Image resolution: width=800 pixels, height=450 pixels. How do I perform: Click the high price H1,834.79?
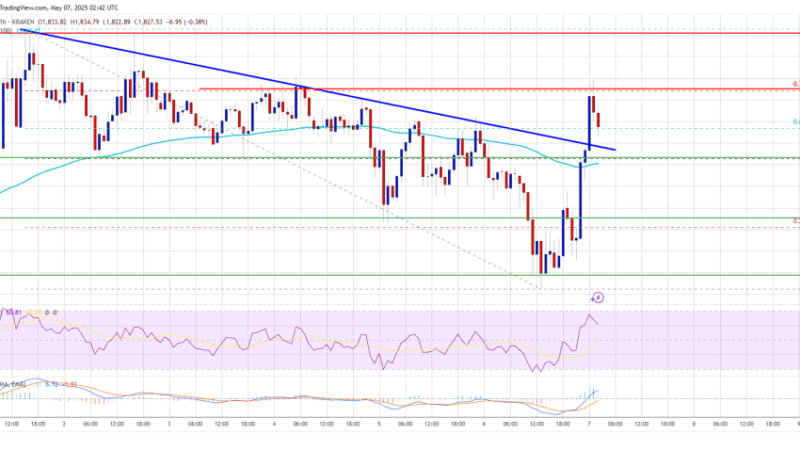point(85,22)
